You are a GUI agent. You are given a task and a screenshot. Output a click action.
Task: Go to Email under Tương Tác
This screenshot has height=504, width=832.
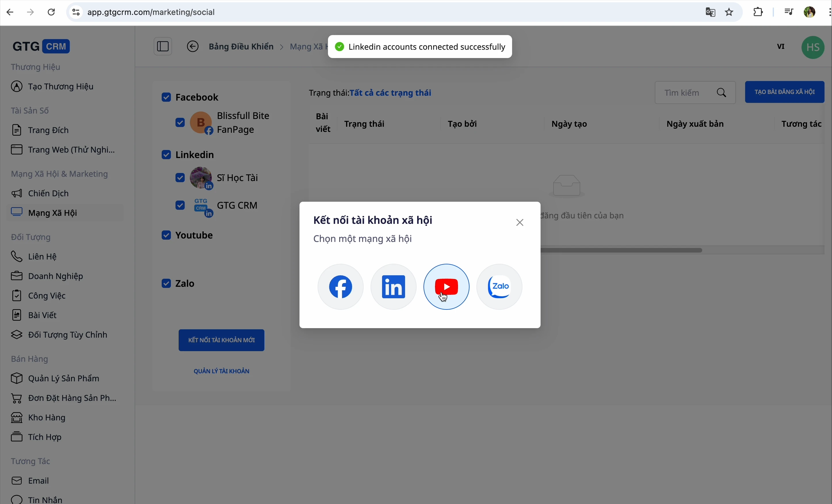tap(38, 481)
